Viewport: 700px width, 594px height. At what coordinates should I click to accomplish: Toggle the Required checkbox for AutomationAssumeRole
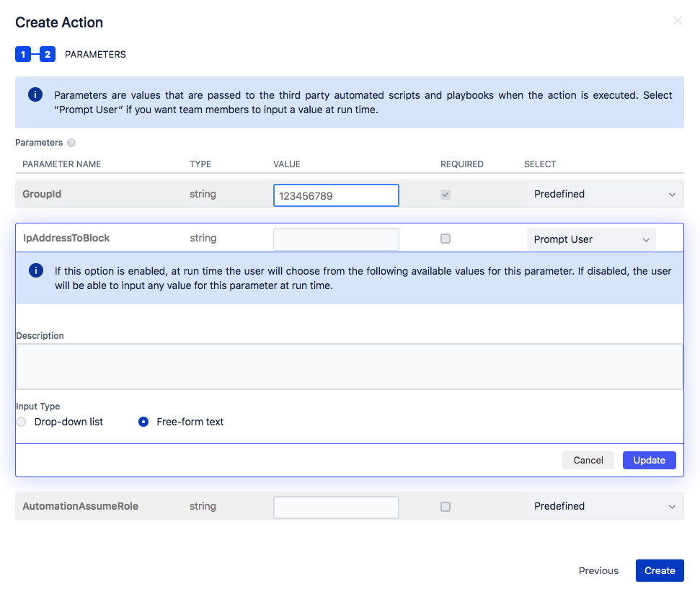click(445, 507)
